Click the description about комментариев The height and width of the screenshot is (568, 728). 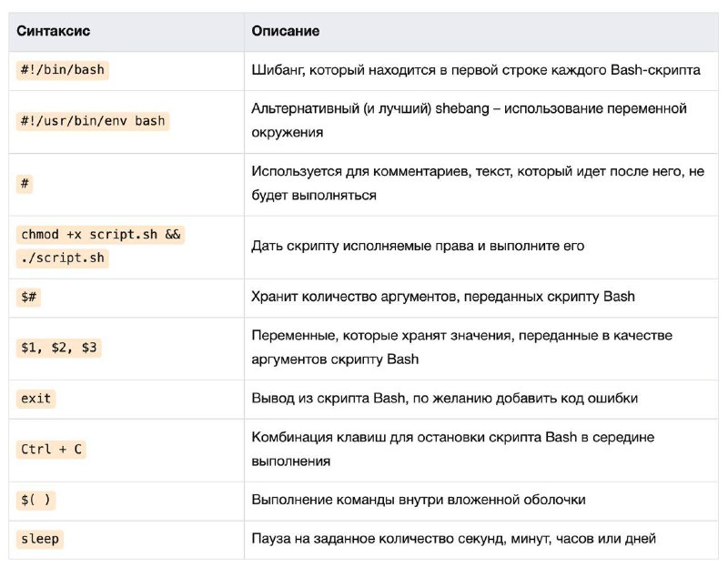coord(478,183)
